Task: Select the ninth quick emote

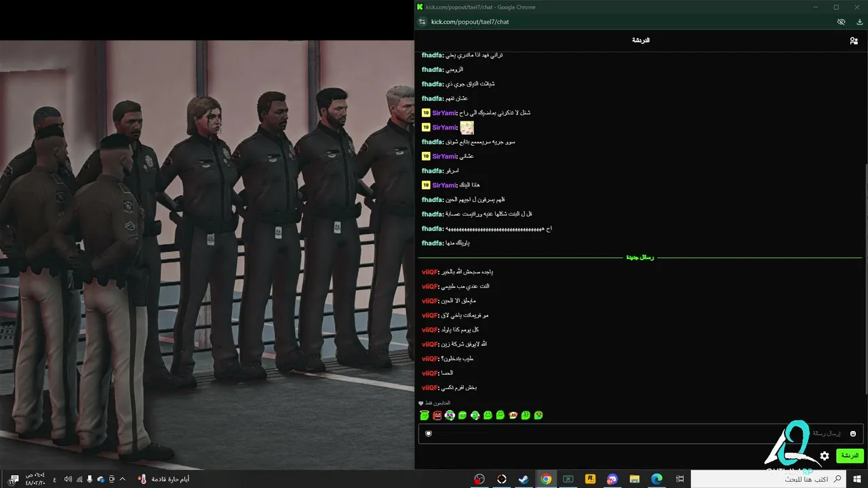Action: [526, 415]
